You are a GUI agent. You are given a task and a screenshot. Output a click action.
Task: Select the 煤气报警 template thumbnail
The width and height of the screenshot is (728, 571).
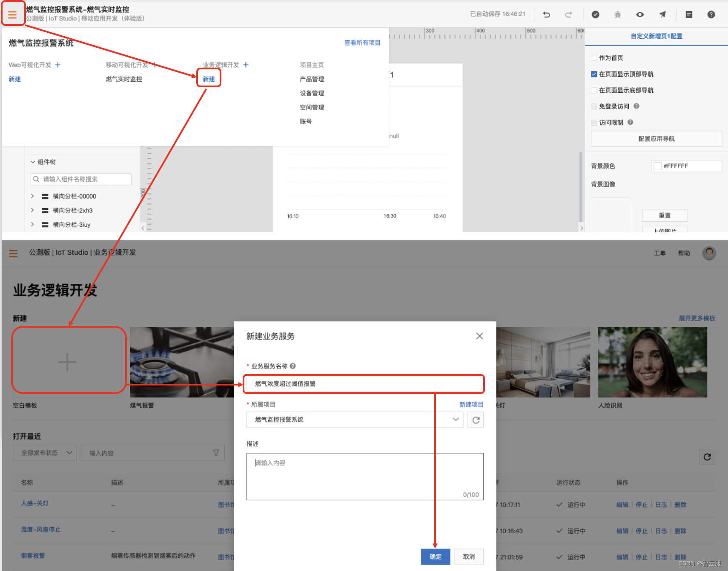(x=182, y=362)
